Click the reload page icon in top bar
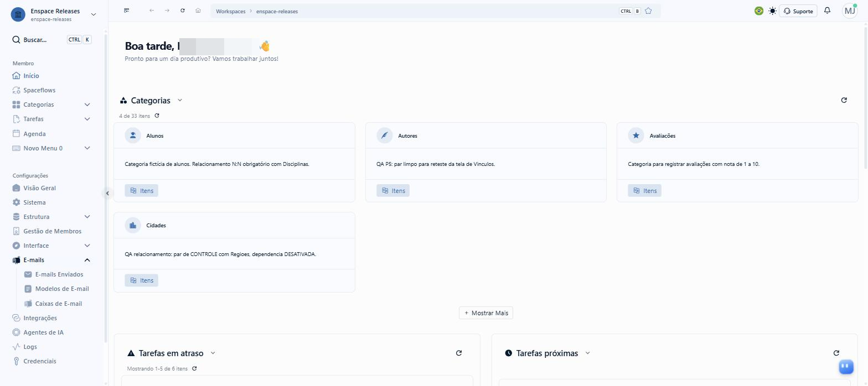868x386 pixels. [x=183, y=11]
